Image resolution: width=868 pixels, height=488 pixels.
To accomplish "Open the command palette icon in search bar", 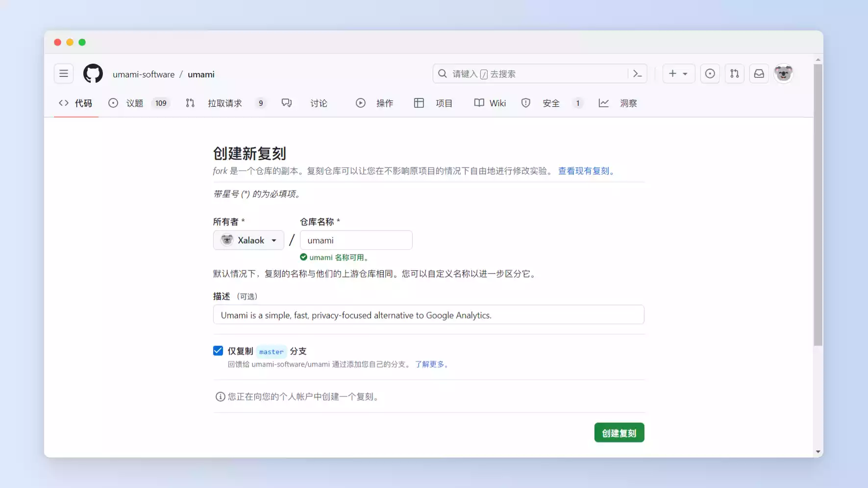I will [637, 73].
